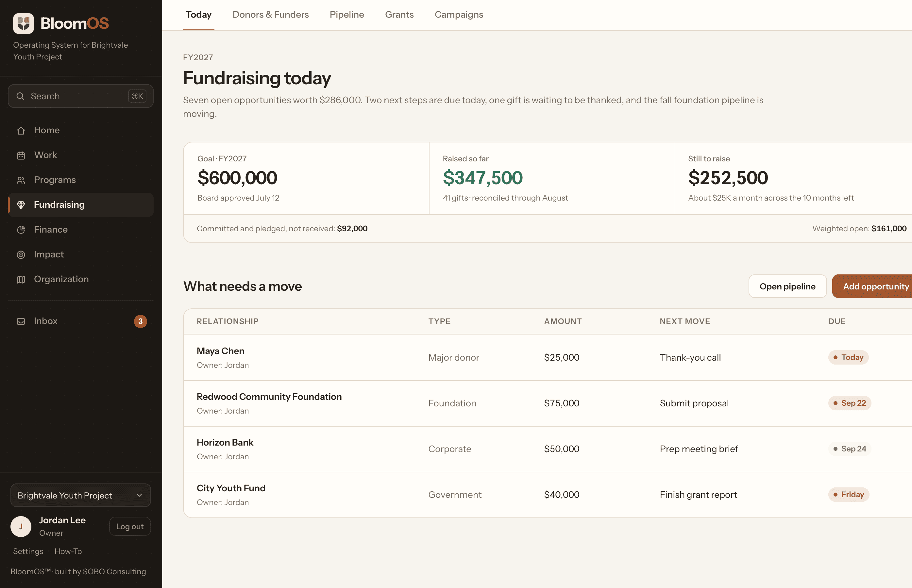Click the $252,500 still to raise amount
This screenshot has height=588, width=912.
[x=728, y=178]
